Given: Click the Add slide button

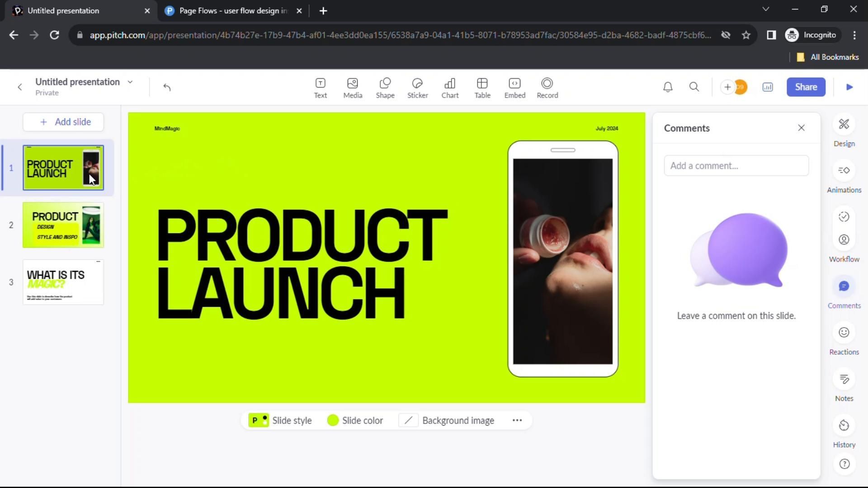Looking at the screenshot, I should (63, 122).
